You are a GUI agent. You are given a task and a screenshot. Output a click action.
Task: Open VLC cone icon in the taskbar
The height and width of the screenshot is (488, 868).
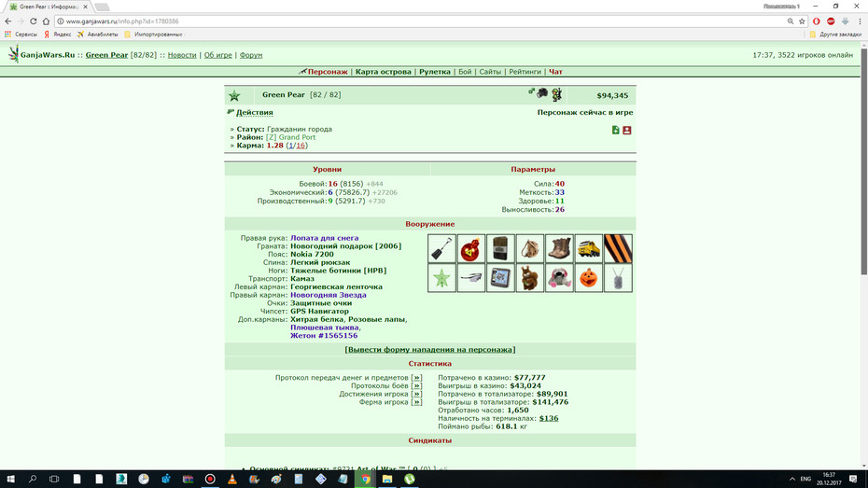click(x=232, y=480)
